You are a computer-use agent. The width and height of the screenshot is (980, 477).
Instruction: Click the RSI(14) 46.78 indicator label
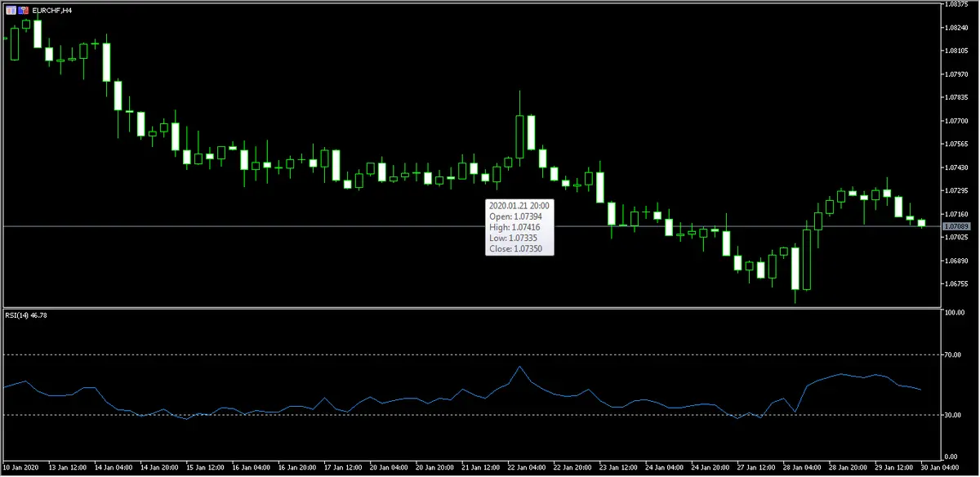pyautogui.click(x=27, y=316)
